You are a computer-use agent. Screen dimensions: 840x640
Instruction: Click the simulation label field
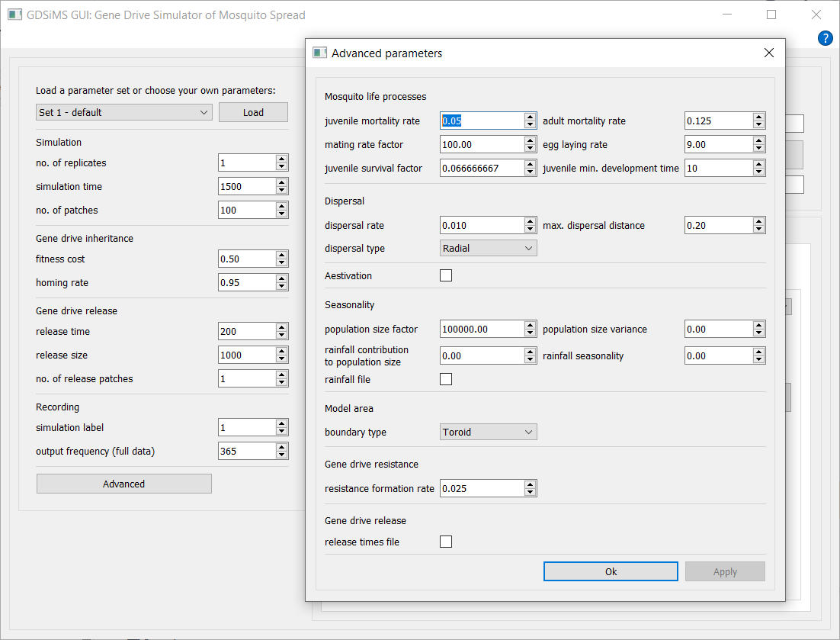[x=247, y=427]
